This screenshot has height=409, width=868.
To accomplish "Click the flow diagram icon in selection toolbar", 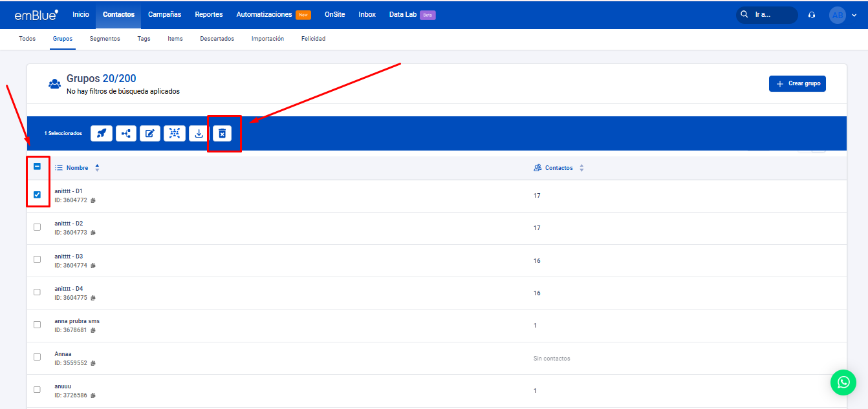I will [125, 133].
